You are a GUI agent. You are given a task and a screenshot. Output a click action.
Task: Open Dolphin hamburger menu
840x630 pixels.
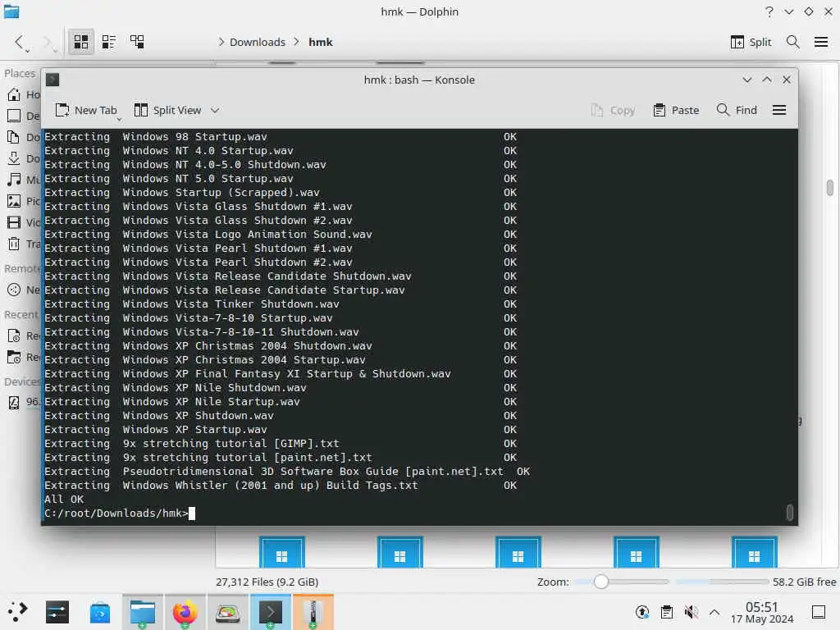[820, 42]
